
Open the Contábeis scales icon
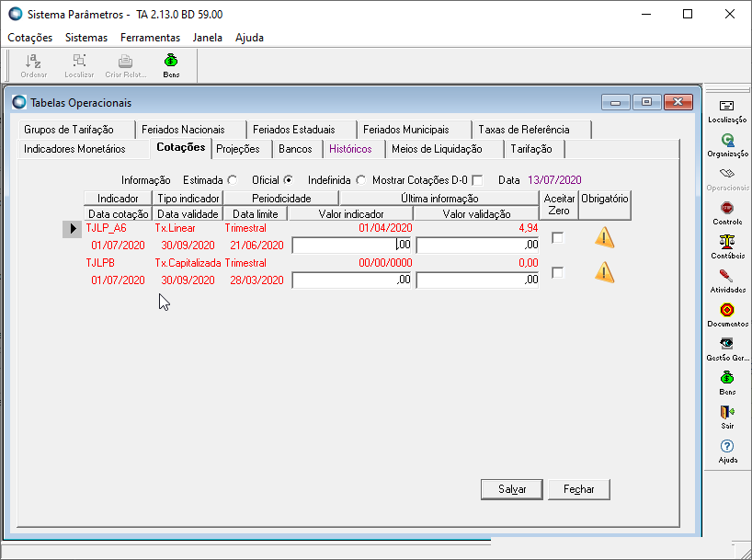tap(727, 247)
